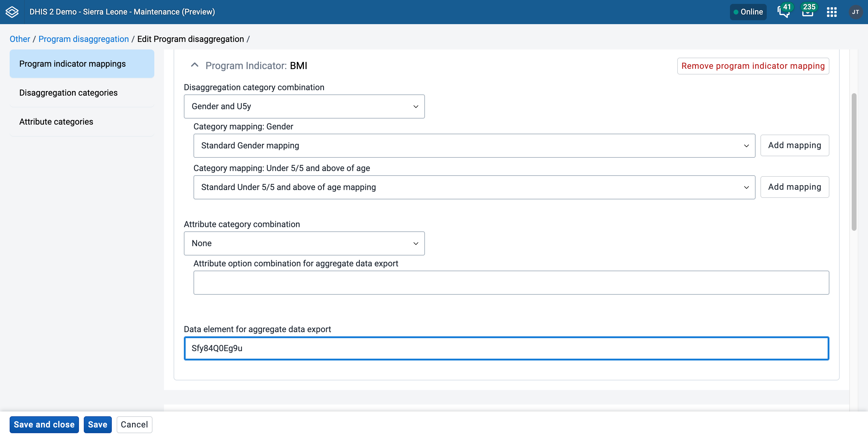This screenshot has width=868, height=438.
Task: Click the vertical scrollbar on the right
Action: pos(854,162)
